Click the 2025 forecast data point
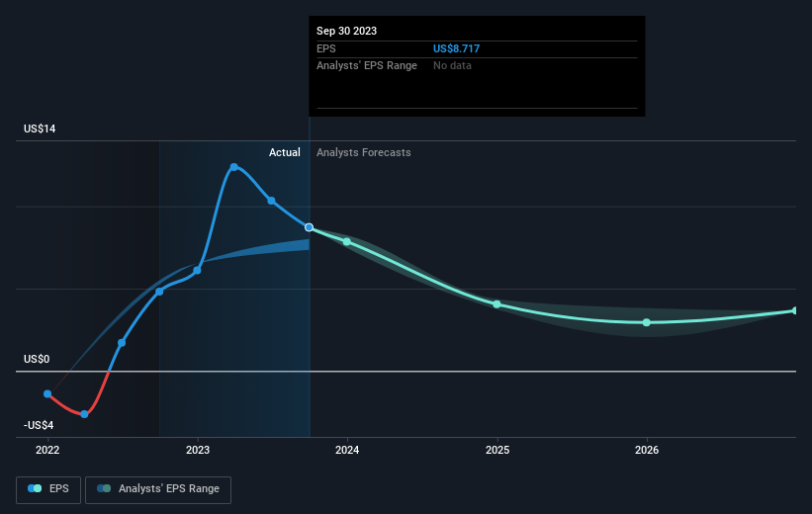Image resolution: width=812 pixels, height=514 pixels. coord(496,304)
